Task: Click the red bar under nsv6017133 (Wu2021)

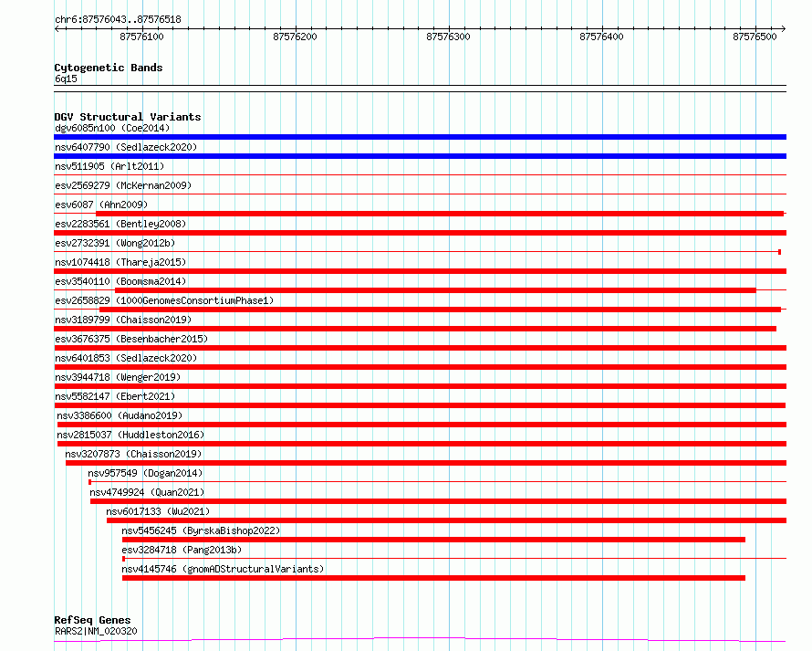Action: [446, 520]
